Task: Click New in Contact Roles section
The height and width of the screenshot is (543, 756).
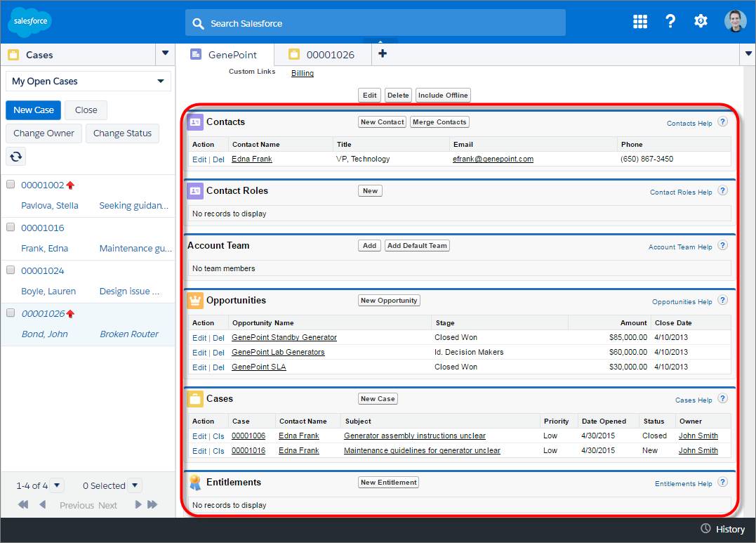Action: tap(371, 190)
